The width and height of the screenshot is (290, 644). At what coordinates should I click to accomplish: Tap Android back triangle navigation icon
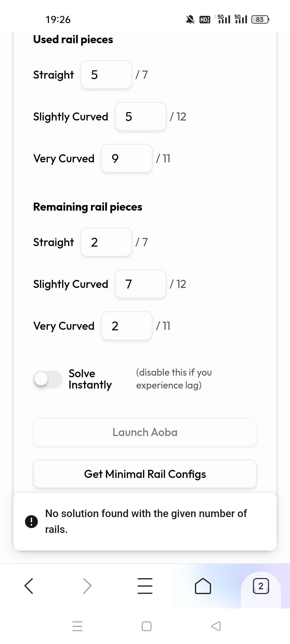(216, 626)
